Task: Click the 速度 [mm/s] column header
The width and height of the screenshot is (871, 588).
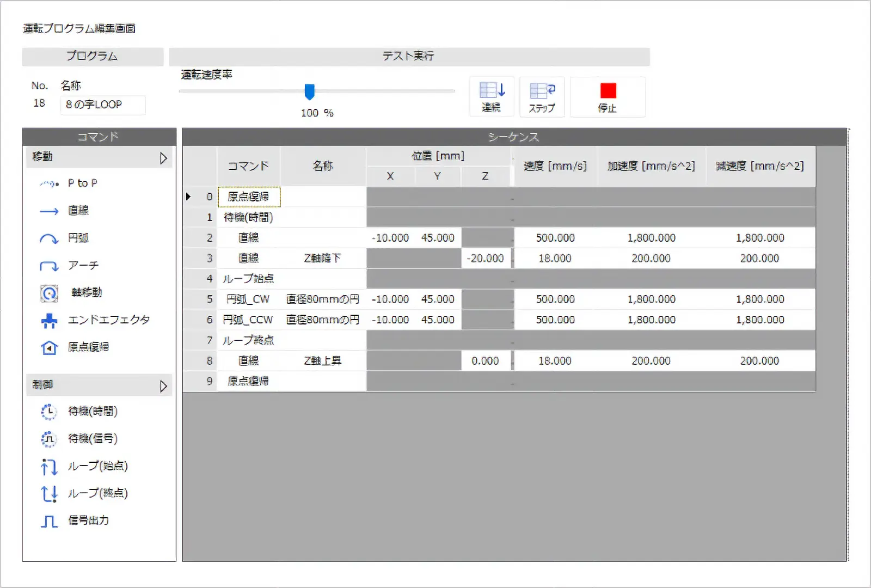Action: pyautogui.click(x=555, y=166)
